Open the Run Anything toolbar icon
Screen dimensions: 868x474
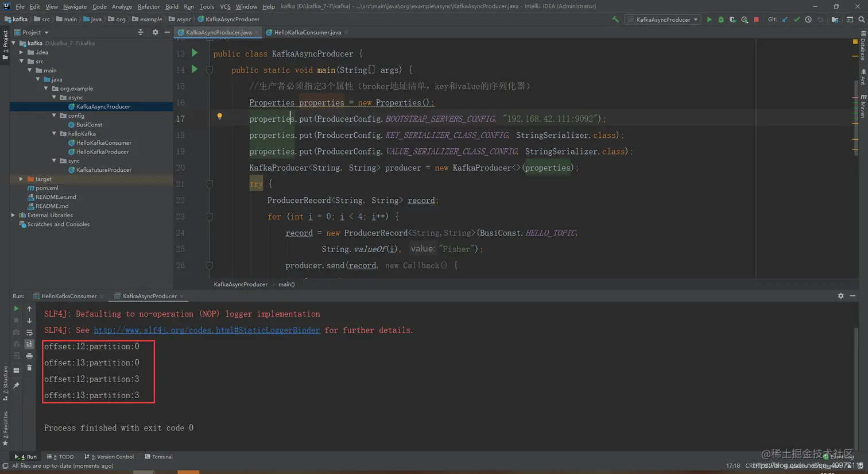[x=850, y=20]
